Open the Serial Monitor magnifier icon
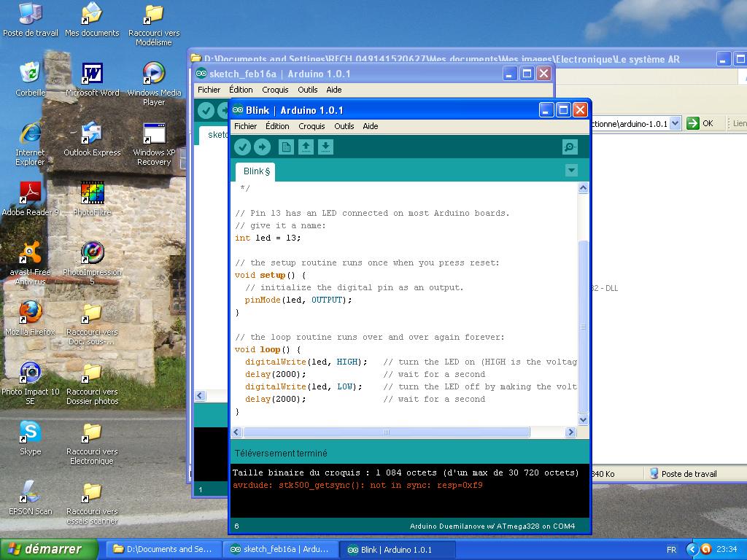Screen dimensions: 747x560 click(570, 147)
